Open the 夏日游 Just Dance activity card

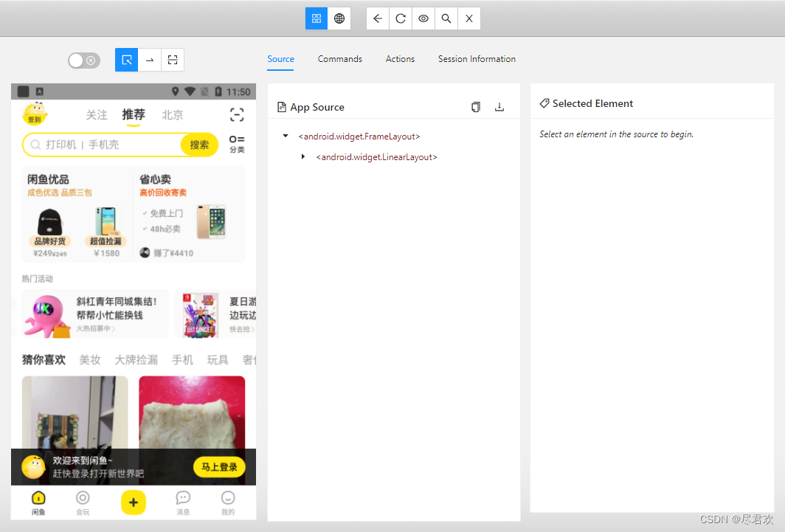click(x=215, y=314)
